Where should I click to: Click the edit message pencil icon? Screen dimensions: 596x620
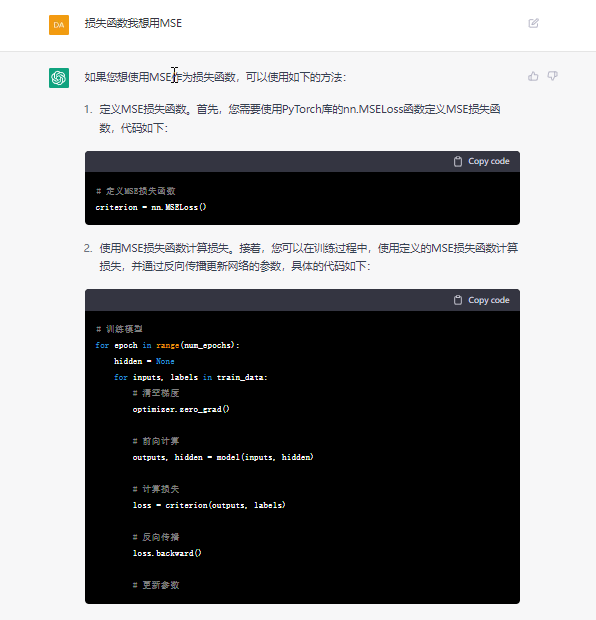[533, 23]
